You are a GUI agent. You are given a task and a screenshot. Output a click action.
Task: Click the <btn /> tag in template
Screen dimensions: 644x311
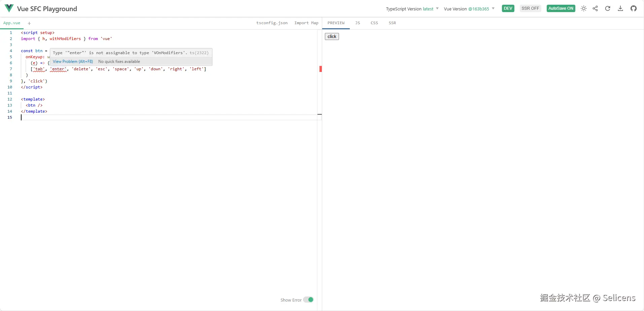(34, 105)
